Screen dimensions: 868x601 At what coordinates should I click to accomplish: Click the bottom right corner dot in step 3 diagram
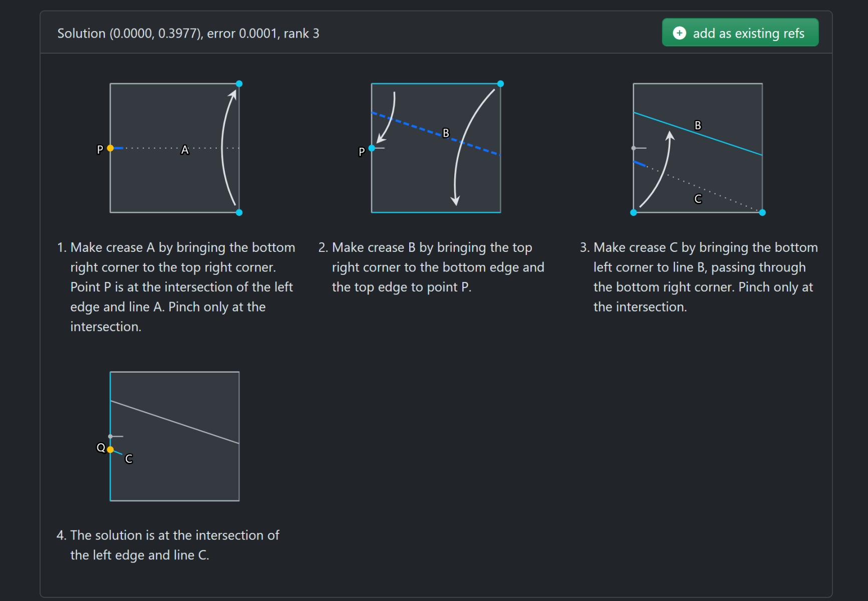coord(762,212)
